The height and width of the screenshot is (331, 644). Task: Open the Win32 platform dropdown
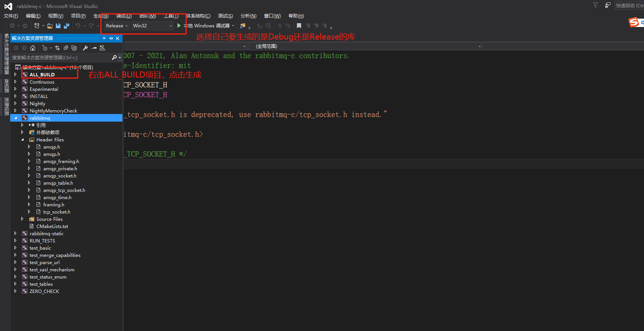(x=152, y=25)
